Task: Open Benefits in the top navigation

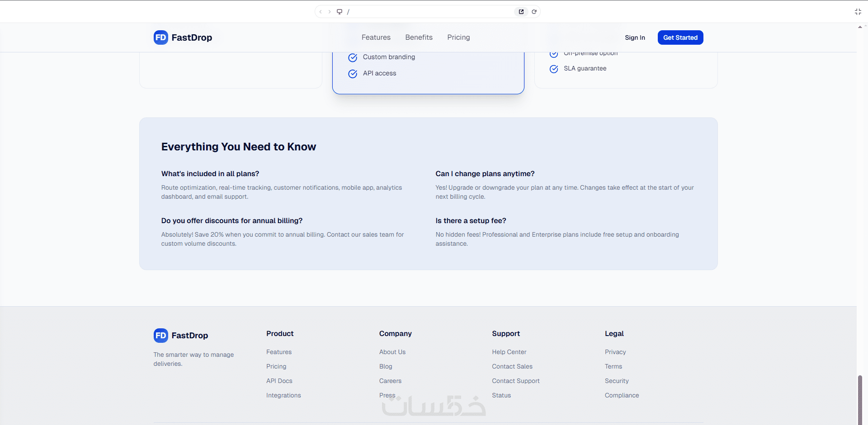Action: click(419, 37)
